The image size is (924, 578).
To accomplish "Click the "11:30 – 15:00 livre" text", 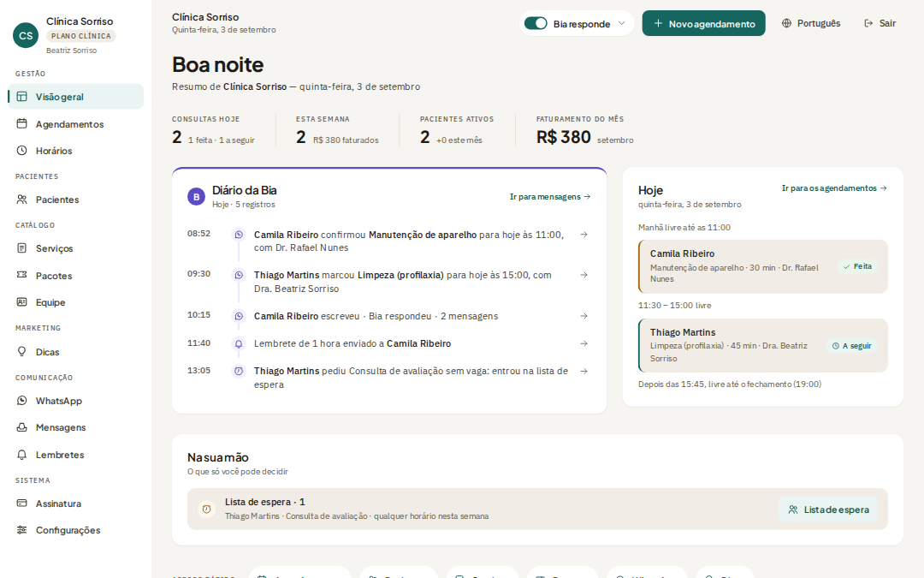I will coord(675,305).
